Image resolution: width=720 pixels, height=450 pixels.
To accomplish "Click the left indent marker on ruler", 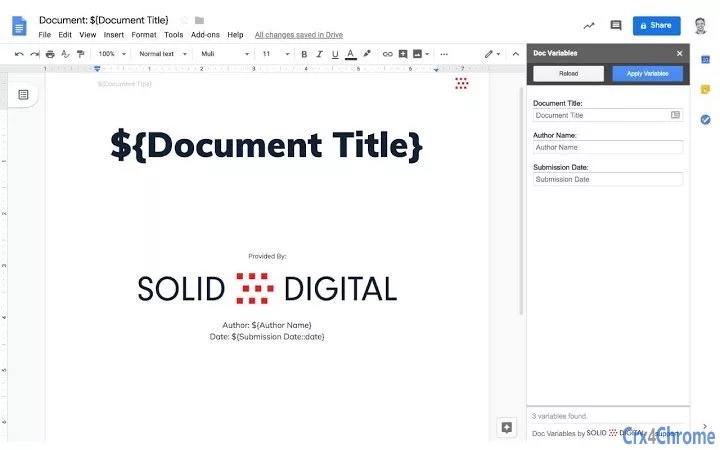I will tap(97, 69).
